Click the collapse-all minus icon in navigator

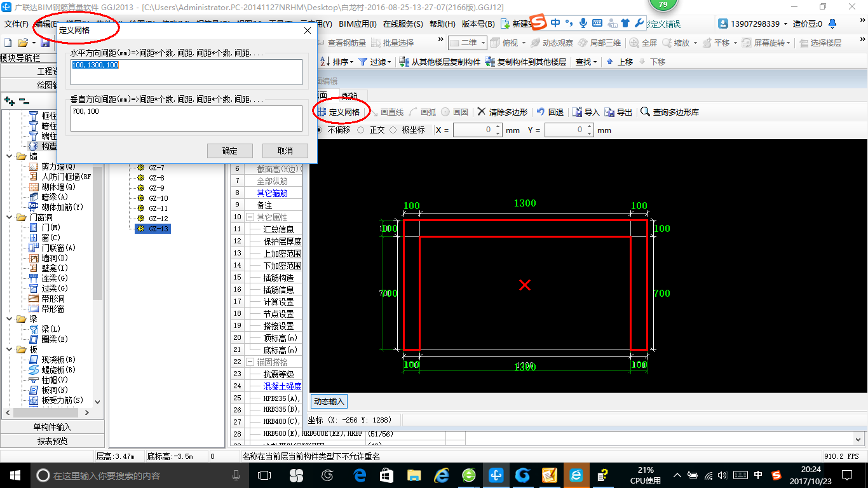tap(24, 100)
